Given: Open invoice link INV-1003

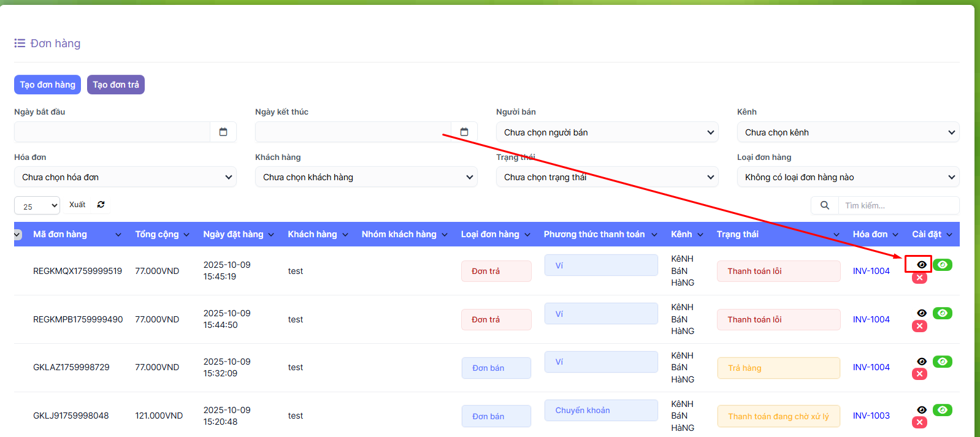Looking at the screenshot, I should (x=871, y=416).
